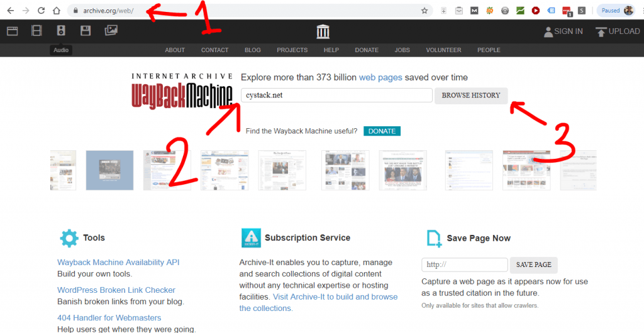The image size is (644, 333).
Task: Open the orange 'SQ' extension
Action: point(489,11)
